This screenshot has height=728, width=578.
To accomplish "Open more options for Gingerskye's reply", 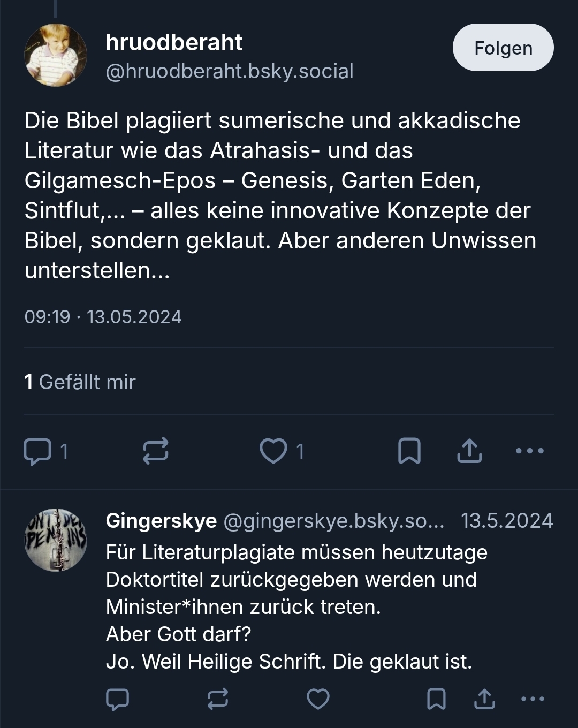I will 533,699.
